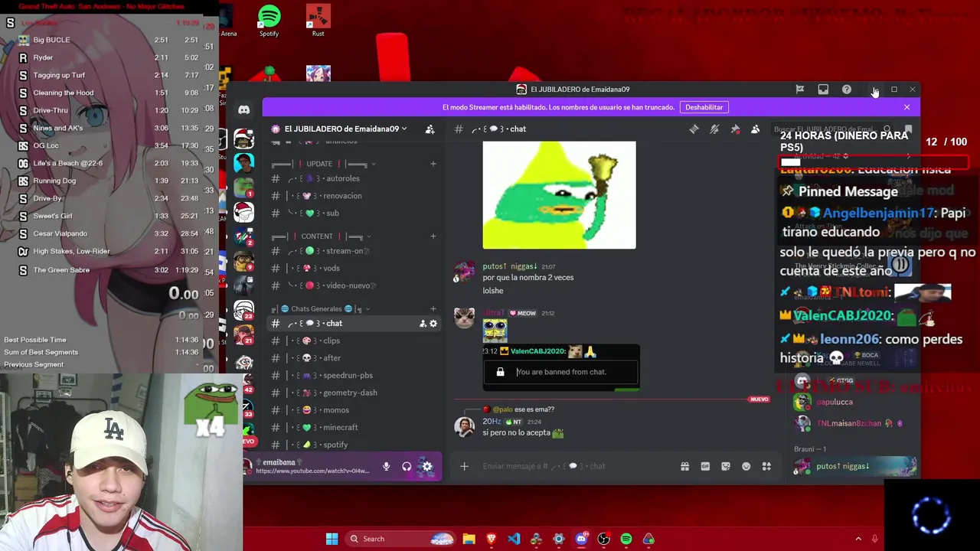Open Rust desktop shortcut
The height and width of the screenshot is (551, 980).
pos(318,21)
